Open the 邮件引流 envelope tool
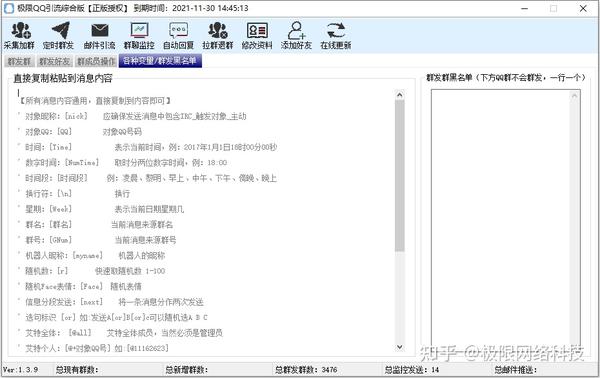The image size is (600, 378). tap(99, 36)
